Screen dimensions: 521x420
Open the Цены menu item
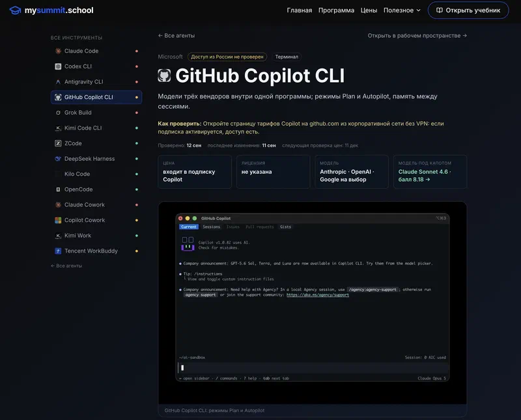click(369, 10)
